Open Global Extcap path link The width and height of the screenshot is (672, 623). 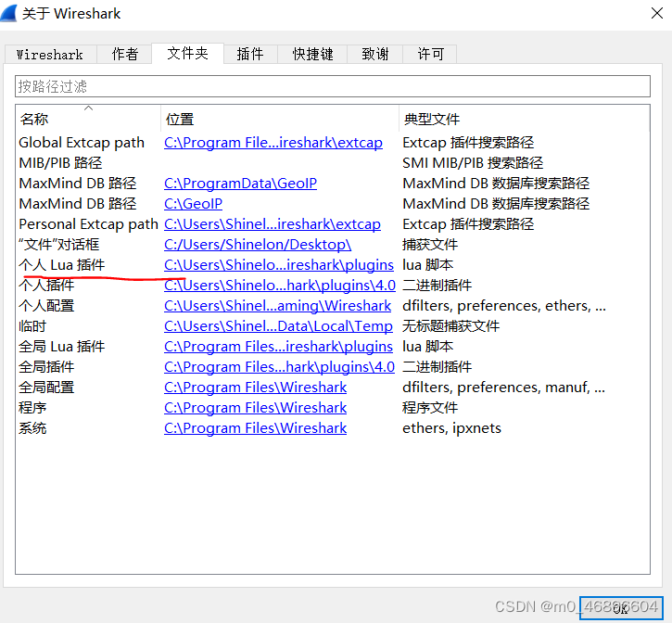273,143
